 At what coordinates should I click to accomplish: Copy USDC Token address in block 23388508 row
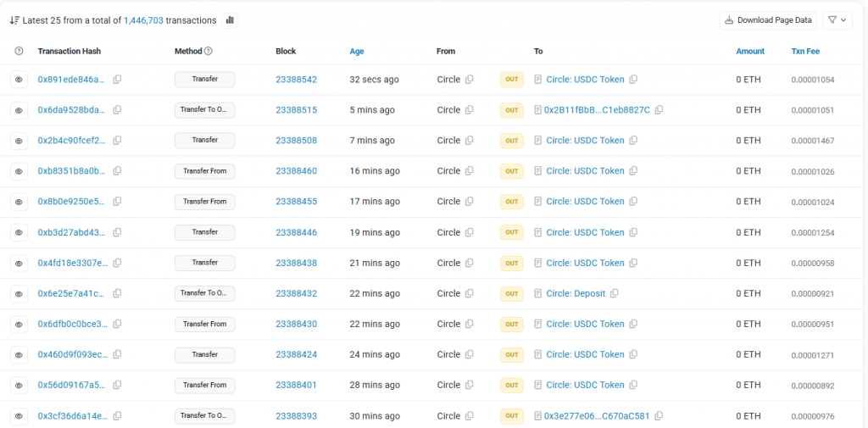633,141
